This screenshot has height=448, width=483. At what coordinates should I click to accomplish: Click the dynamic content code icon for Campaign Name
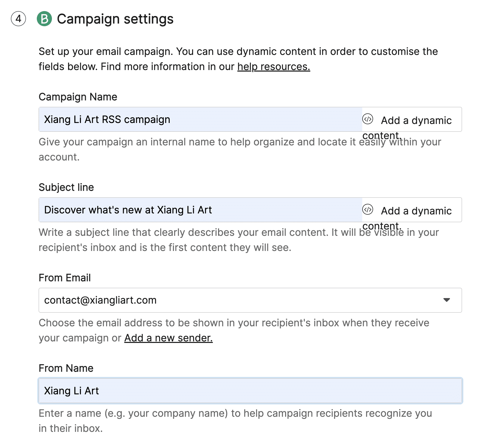coord(368,119)
